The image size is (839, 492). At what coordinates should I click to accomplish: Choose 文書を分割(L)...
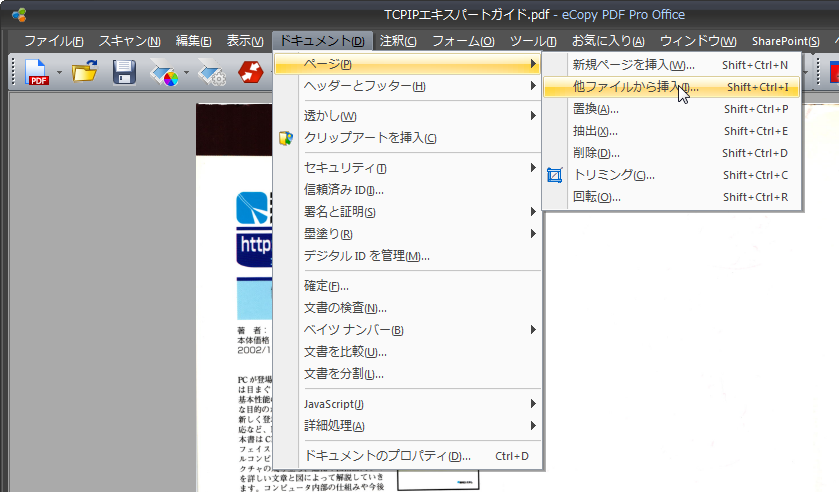[407, 374]
